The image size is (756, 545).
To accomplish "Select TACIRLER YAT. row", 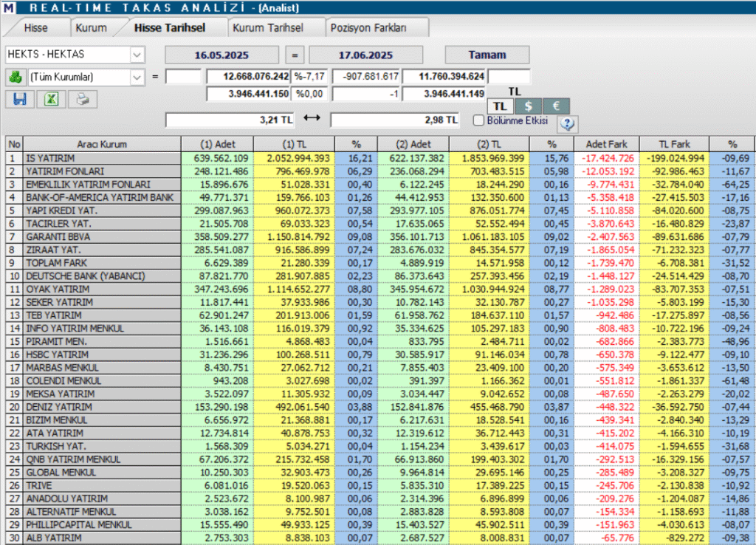I will tap(380, 224).
